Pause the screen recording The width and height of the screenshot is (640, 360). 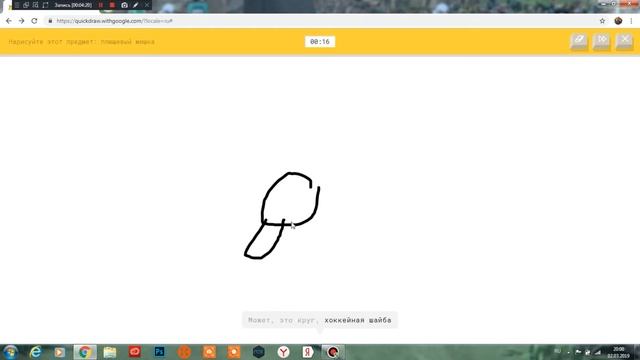[101, 5]
